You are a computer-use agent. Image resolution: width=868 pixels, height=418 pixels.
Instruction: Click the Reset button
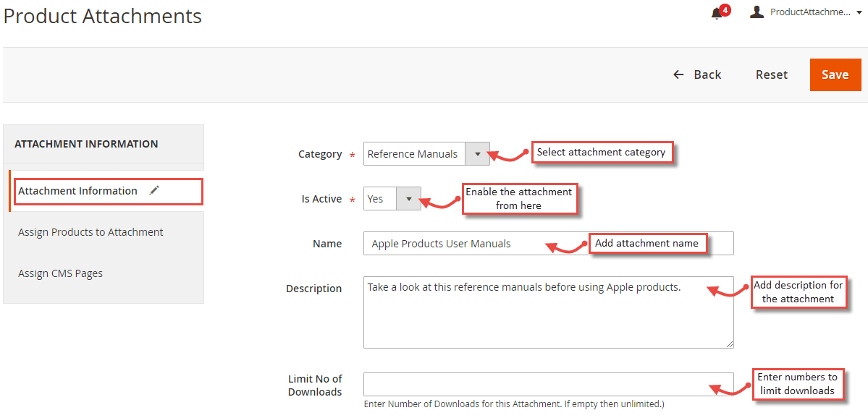[x=772, y=74]
